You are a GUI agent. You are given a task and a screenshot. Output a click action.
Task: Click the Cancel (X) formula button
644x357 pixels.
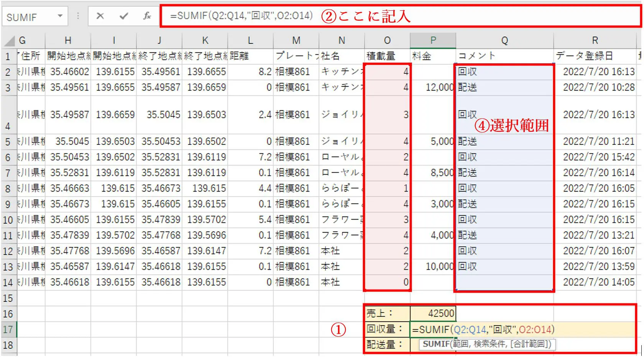(100, 16)
